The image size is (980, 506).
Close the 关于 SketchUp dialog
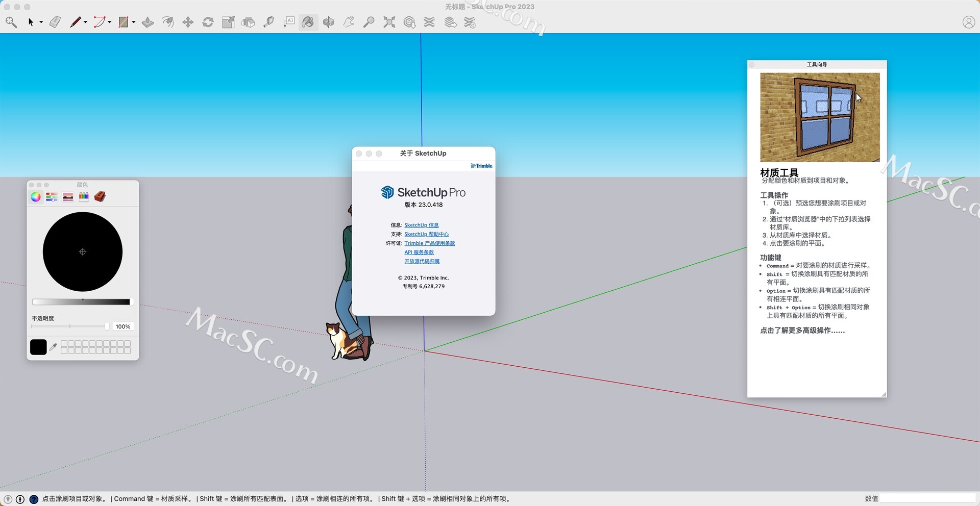[x=359, y=154]
